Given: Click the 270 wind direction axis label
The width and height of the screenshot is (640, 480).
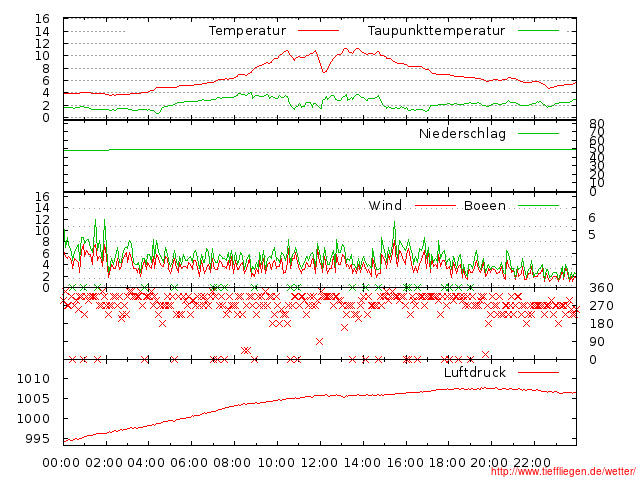Looking at the screenshot, I should point(601,306).
